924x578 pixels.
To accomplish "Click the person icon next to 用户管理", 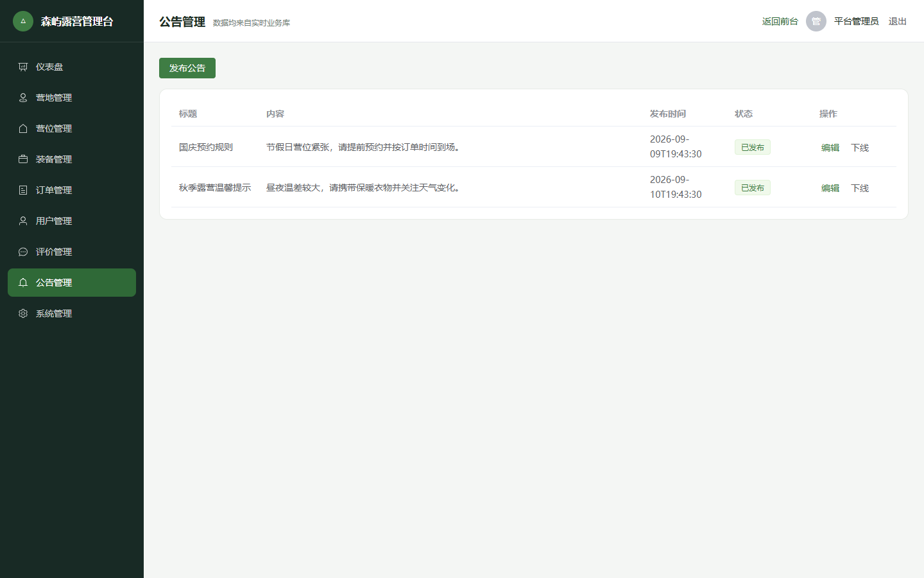I will (23, 221).
